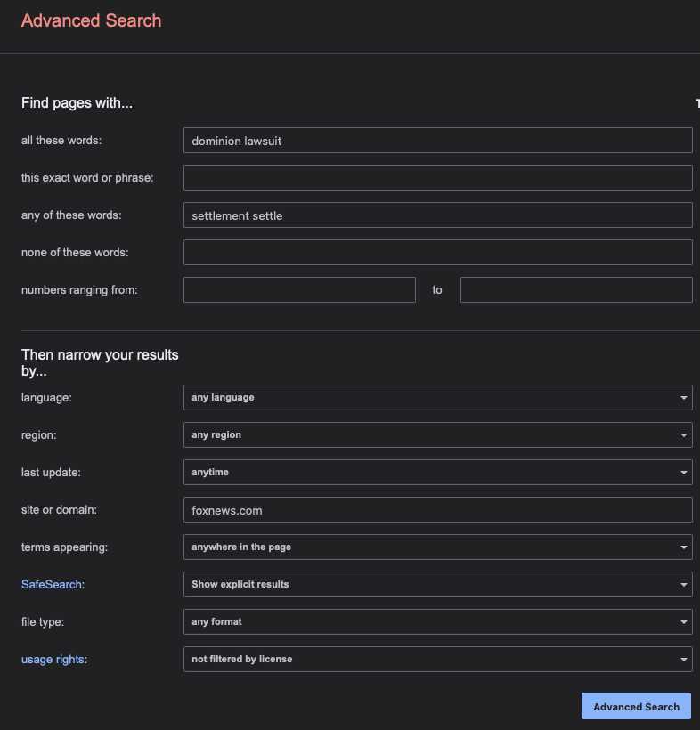This screenshot has width=700, height=730.
Task: Select the 'none of these words' input
Action: (x=438, y=252)
